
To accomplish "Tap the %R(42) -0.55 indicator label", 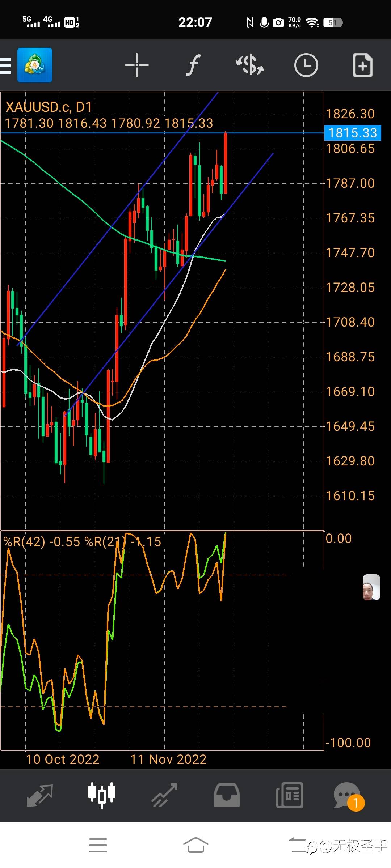I will tap(42, 541).
